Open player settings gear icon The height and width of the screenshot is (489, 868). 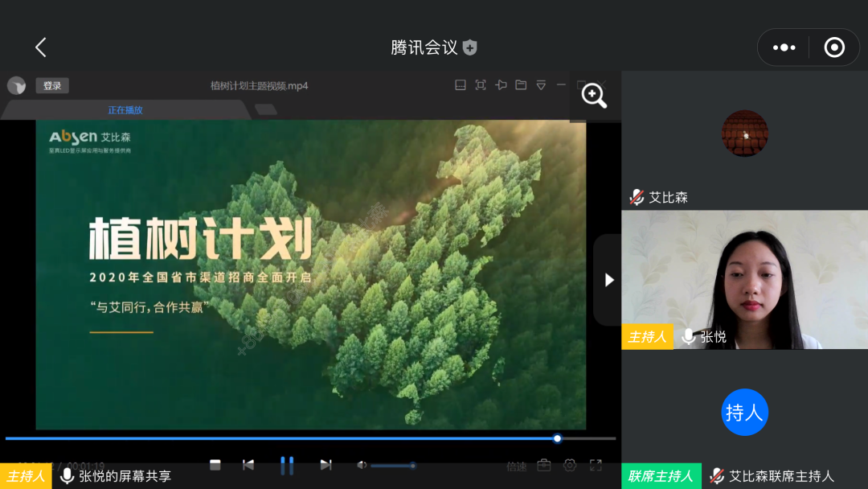tap(570, 465)
